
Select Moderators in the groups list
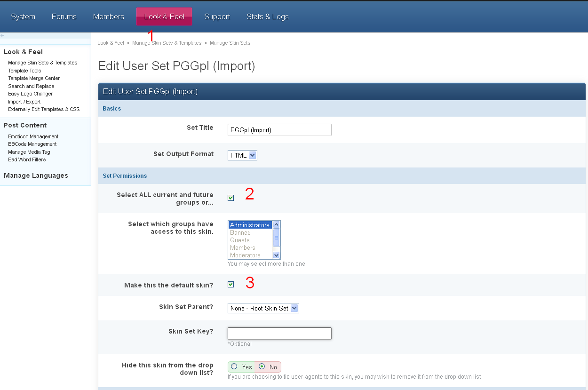[245, 255]
